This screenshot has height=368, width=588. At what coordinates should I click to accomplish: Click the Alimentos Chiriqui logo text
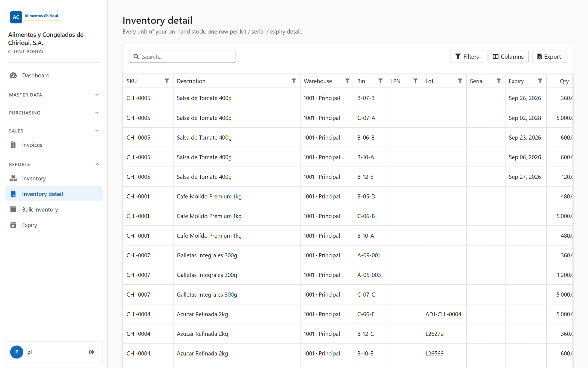(41, 16)
